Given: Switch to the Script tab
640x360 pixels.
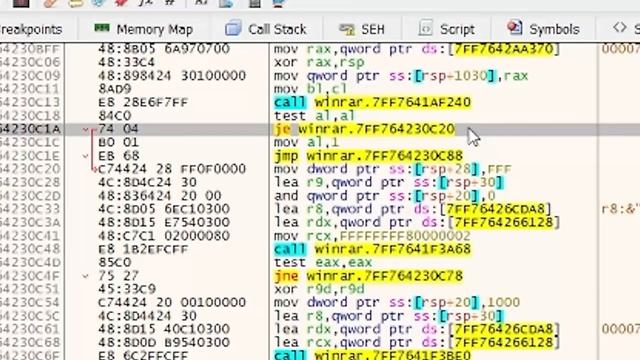Looking at the screenshot, I should click(x=447, y=29).
